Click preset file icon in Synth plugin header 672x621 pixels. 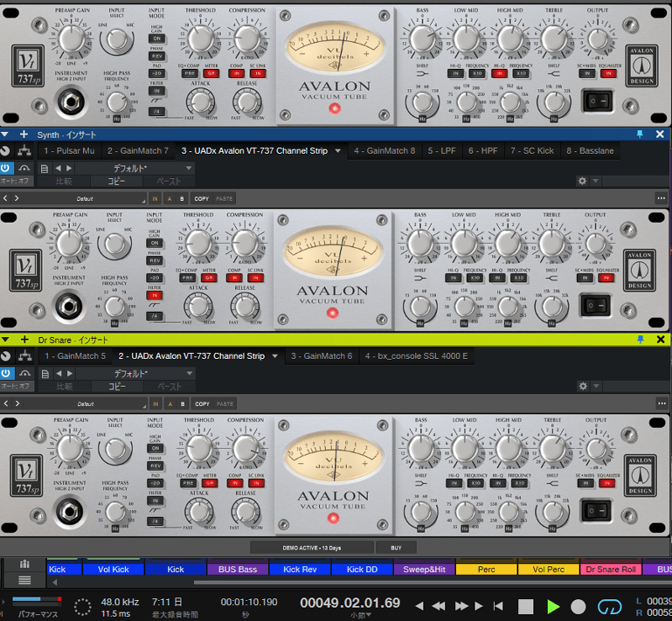(x=45, y=168)
